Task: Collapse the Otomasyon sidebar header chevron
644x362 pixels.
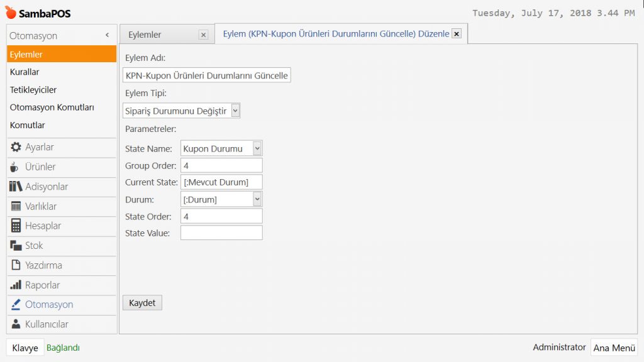Action: 107,36
